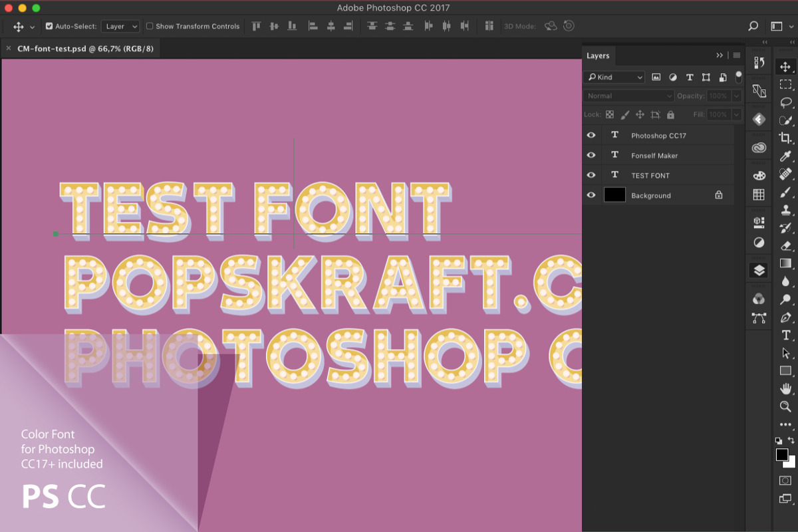Select the Zoom tool in the toolbox
Screen dimensions: 798x532
785,406
